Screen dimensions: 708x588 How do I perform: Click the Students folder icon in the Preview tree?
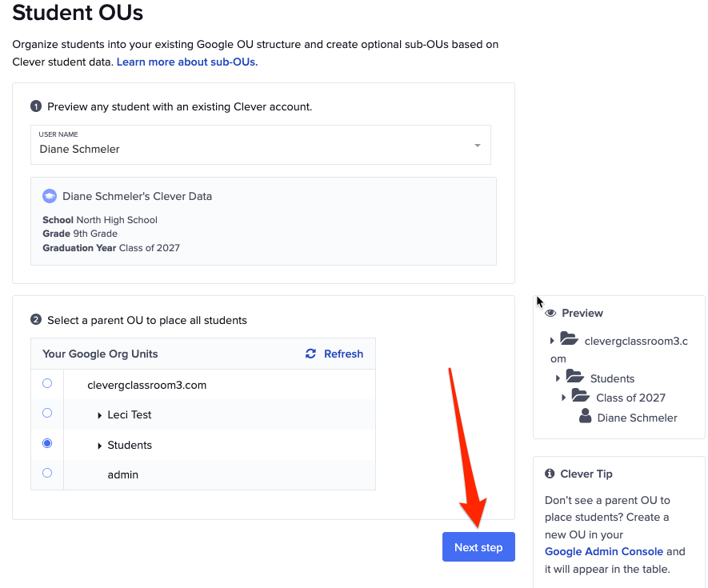tap(582, 378)
